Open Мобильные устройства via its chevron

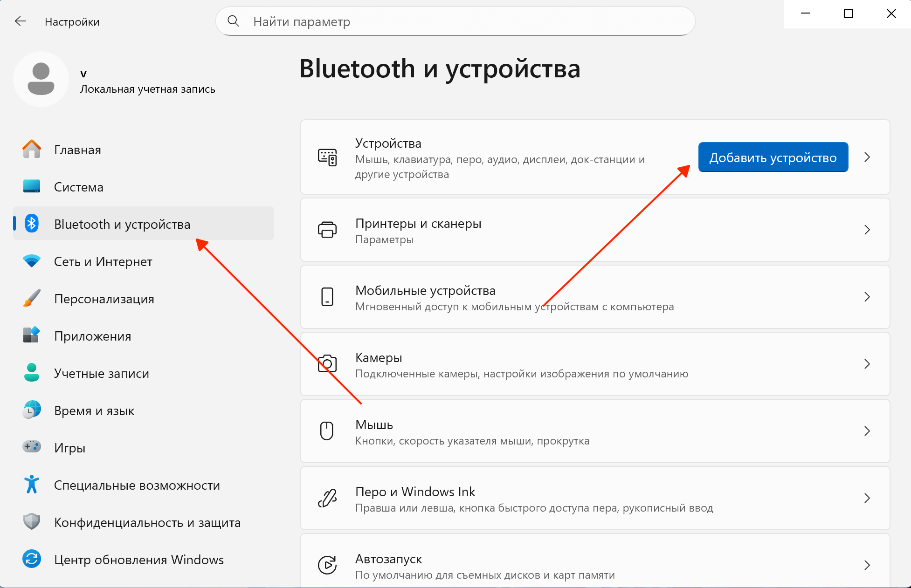867,297
